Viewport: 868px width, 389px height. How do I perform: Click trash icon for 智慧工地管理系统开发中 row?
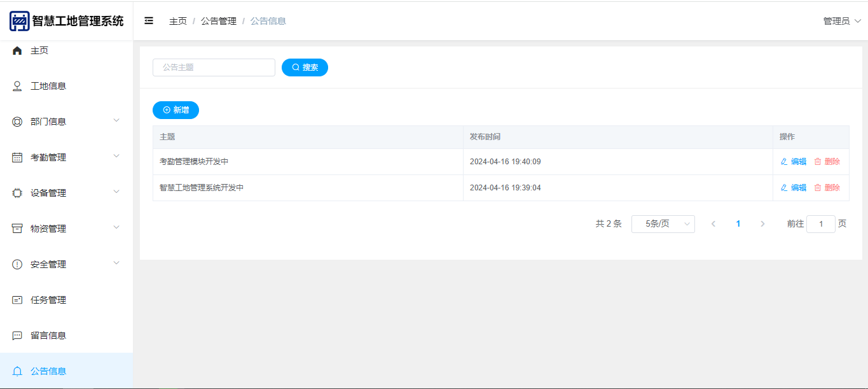click(x=818, y=188)
